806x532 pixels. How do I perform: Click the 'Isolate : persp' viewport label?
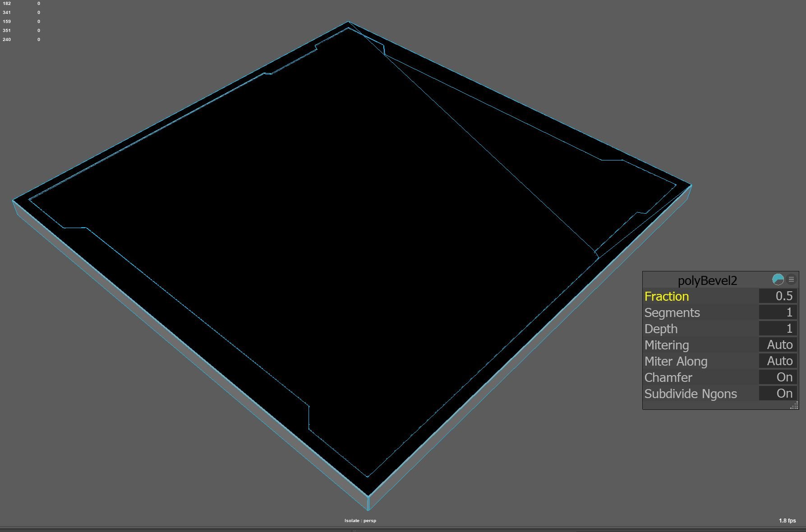point(360,521)
